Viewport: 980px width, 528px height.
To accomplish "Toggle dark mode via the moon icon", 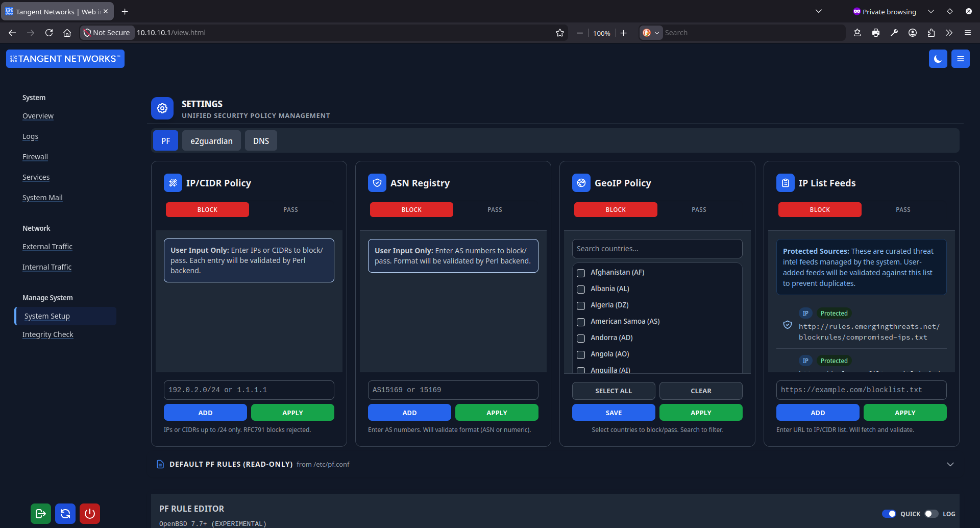I will point(938,59).
